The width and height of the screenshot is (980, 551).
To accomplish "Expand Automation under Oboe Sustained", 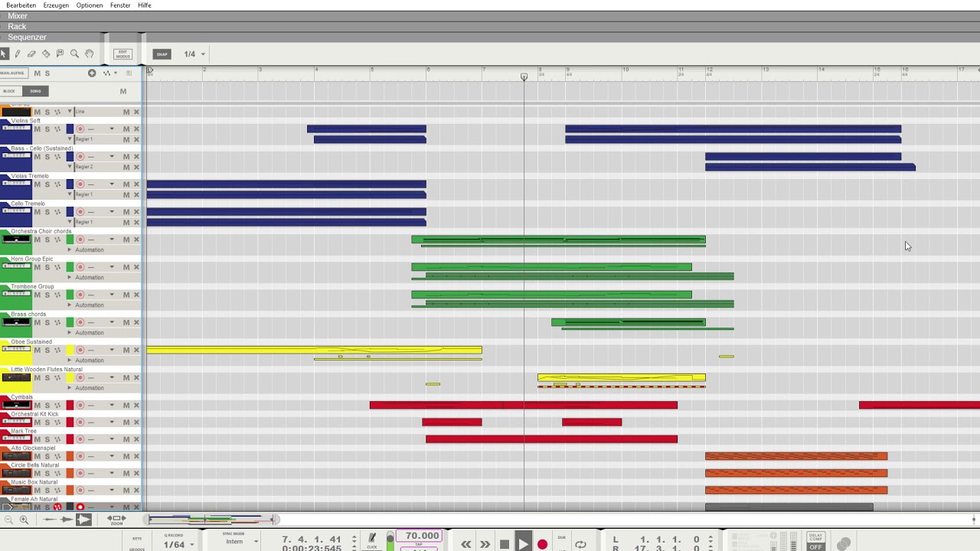I will pos(69,360).
